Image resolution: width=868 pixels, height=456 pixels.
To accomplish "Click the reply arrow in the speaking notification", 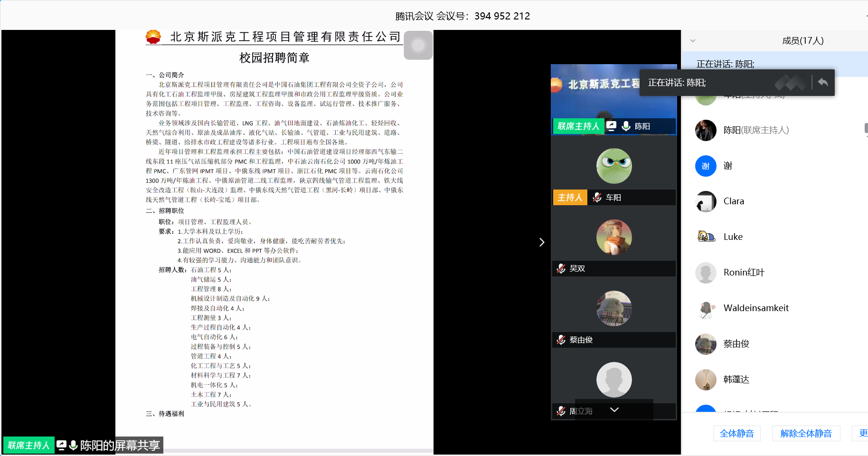I will pyautogui.click(x=823, y=81).
